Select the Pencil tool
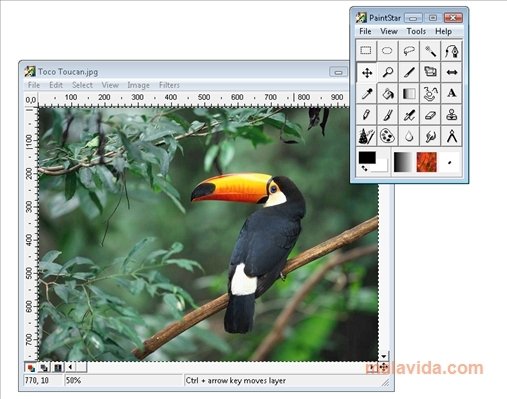Screen dimensions: 507x399 tap(366, 115)
